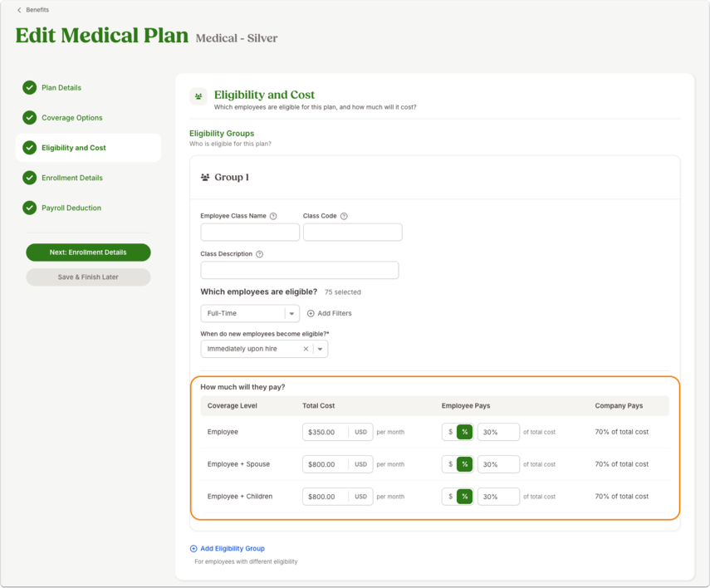Edit the Employee total cost $350.00 field
The width and height of the screenshot is (710, 588).
pyautogui.click(x=326, y=432)
